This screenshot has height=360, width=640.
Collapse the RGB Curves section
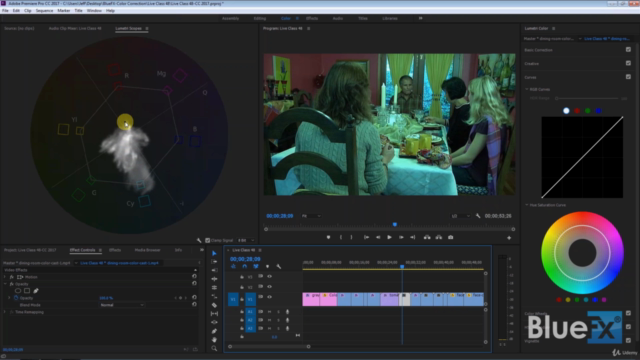pos(527,89)
